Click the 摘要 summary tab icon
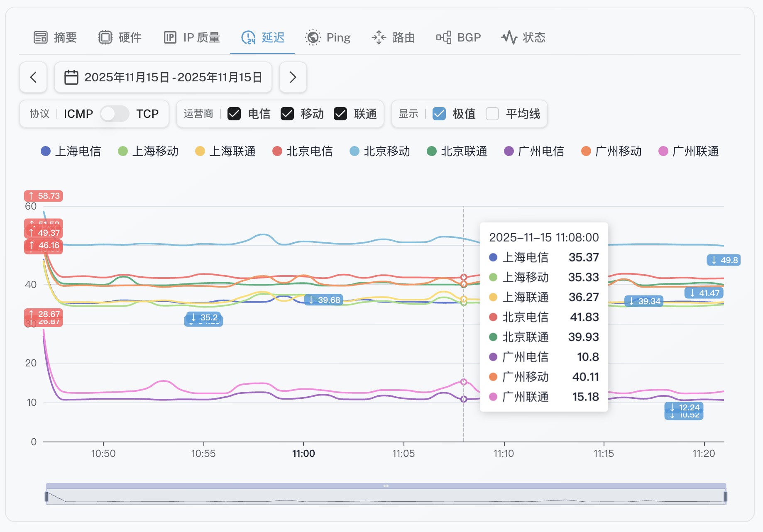763x532 pixels. click(x=41, y=37)
